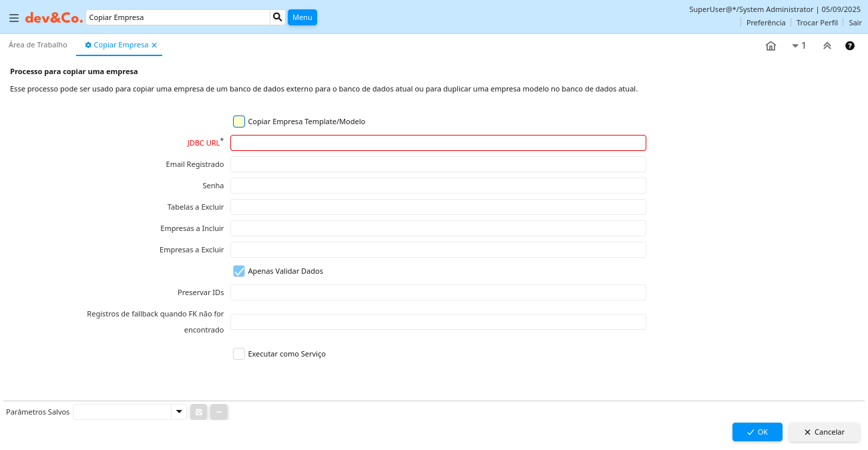Open the hamburger main menu icon
This screenshot has width=868, height=450.
coord(13,18)
